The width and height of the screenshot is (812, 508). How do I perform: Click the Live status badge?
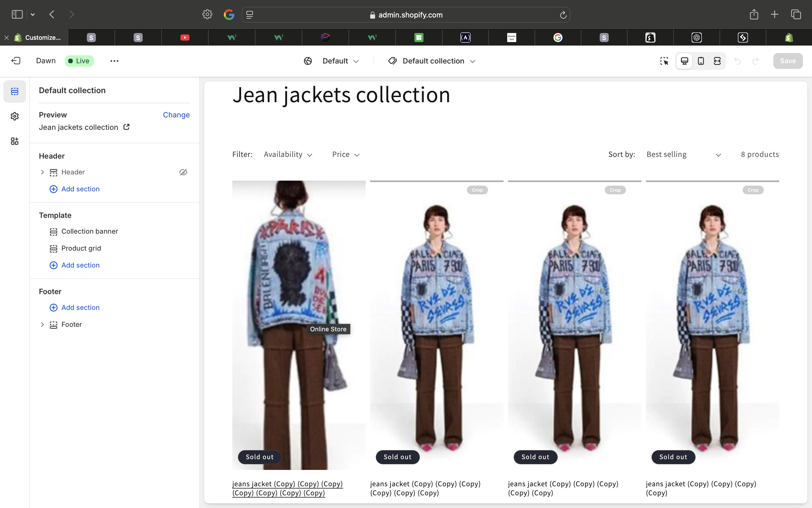tap(79, 61)
